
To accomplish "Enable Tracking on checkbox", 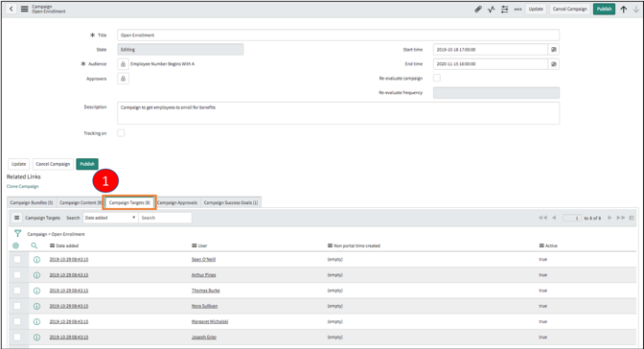I will [x=121, y=132].
